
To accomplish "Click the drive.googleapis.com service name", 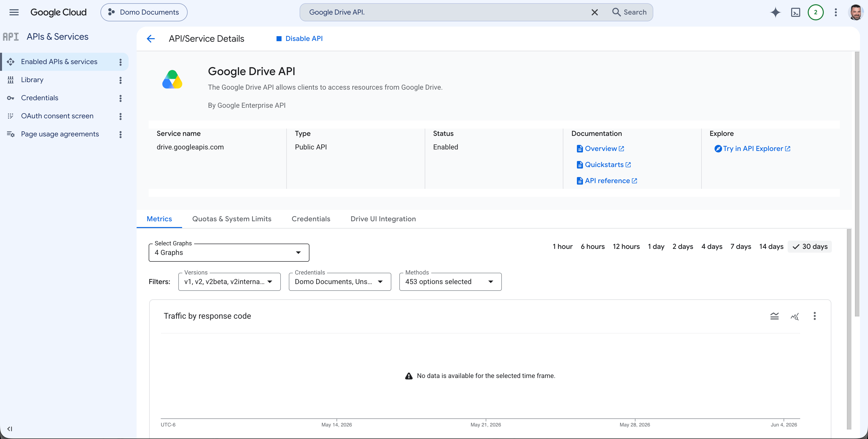I will [x=190, y=147].
